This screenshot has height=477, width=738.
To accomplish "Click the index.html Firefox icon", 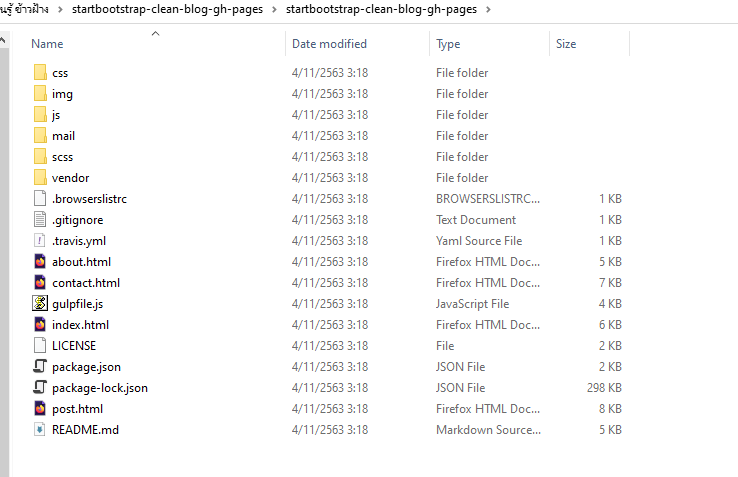I will pyautogui.click(x=40, y=324).
